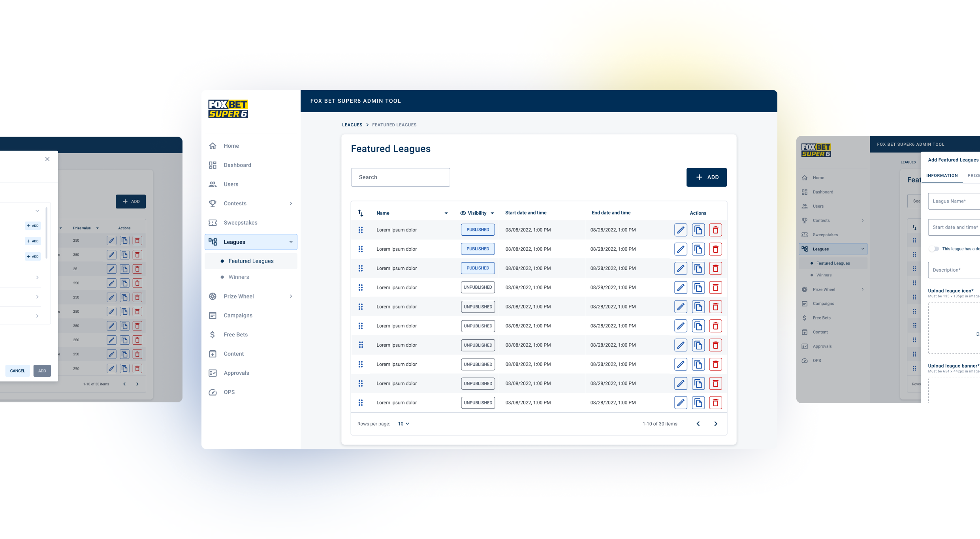
Task: Select Featured Leagues in center sidebar submenu
Action: [x=251, y=261]
